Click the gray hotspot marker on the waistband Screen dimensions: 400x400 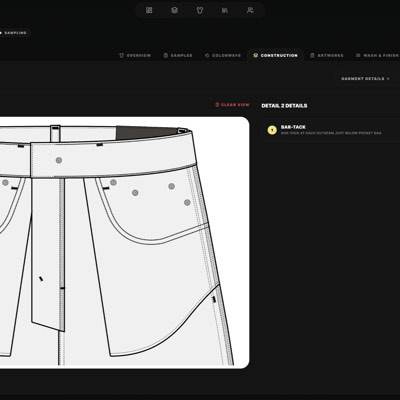[59, 160]
